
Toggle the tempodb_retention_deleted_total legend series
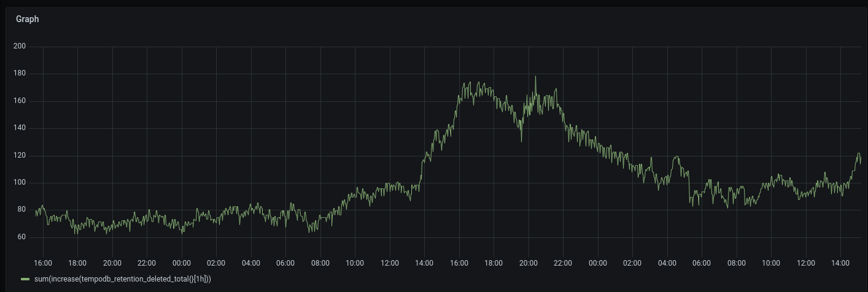point(123,279)
